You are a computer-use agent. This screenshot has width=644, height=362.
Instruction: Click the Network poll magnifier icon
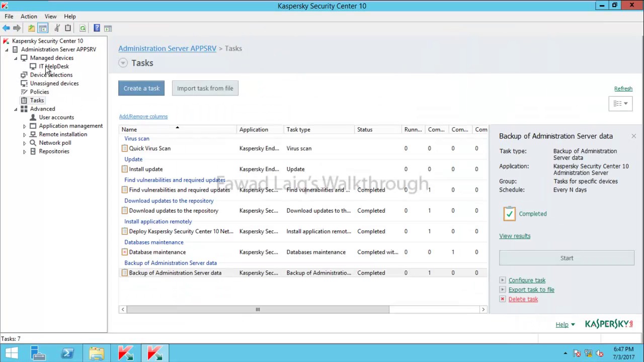pos(33,143)
